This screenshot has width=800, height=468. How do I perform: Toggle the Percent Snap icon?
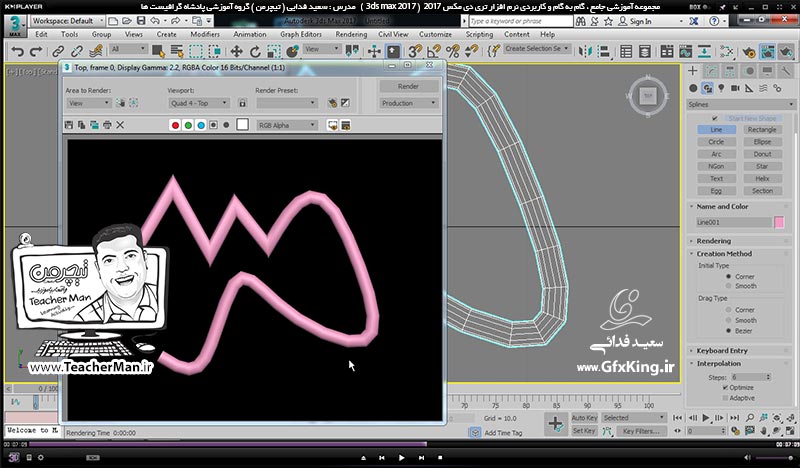coord(453,51)
